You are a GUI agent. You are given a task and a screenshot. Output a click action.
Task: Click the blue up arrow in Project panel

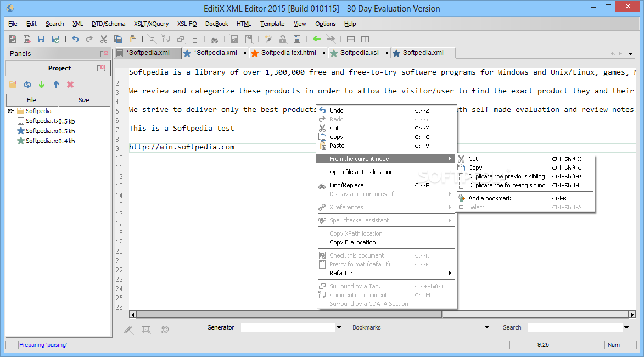[56, 84]
